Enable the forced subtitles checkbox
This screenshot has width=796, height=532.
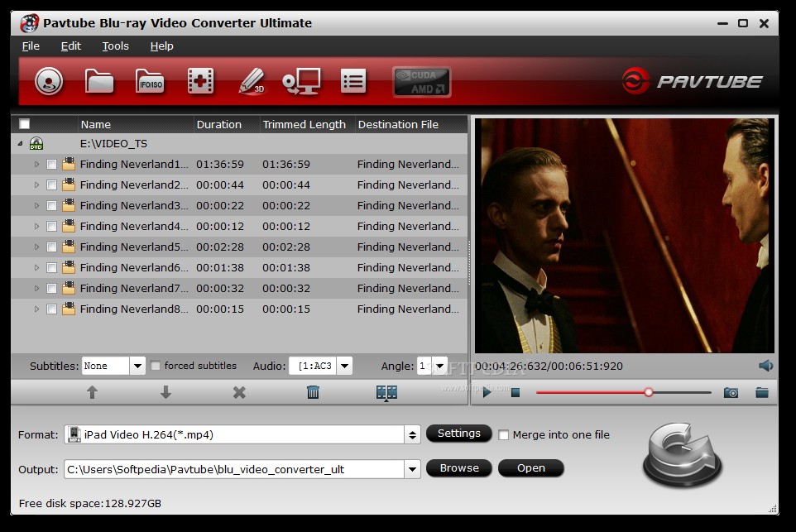155,366
